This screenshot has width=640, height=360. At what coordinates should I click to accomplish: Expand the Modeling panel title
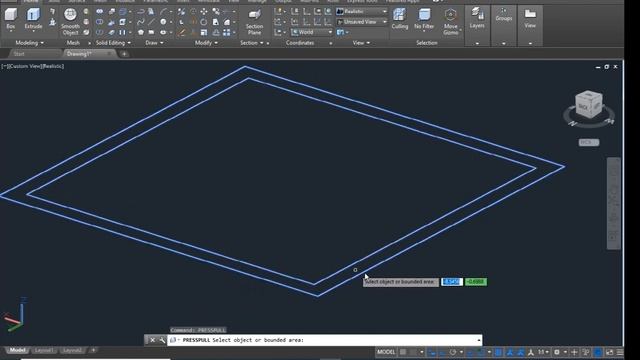click(x=29, y=43)
